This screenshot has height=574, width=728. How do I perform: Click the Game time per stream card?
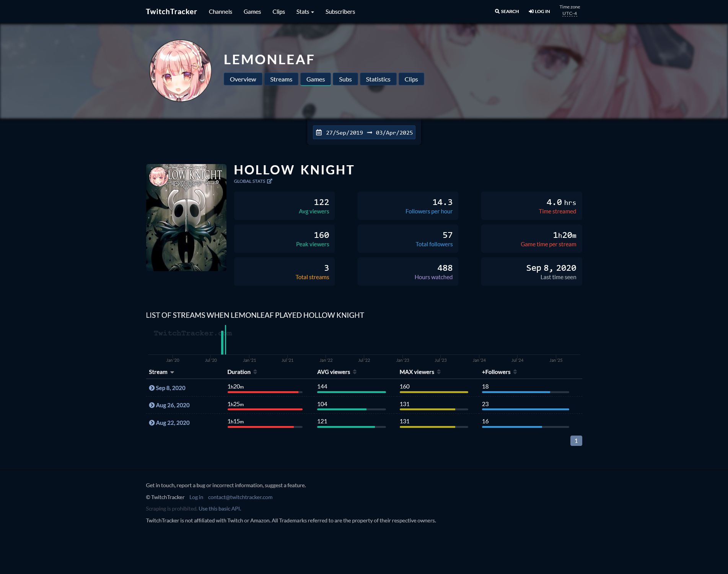click(532, 239)
